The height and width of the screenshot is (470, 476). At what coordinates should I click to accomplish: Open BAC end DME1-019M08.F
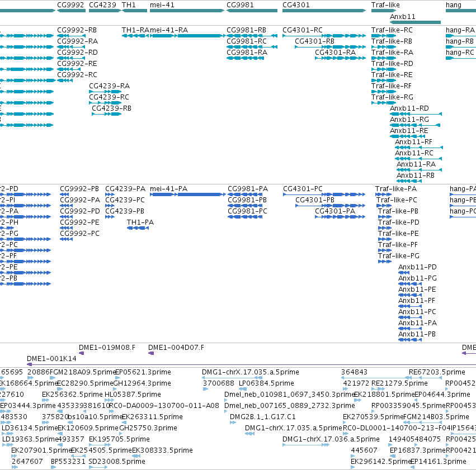click(x=107, y=348)
